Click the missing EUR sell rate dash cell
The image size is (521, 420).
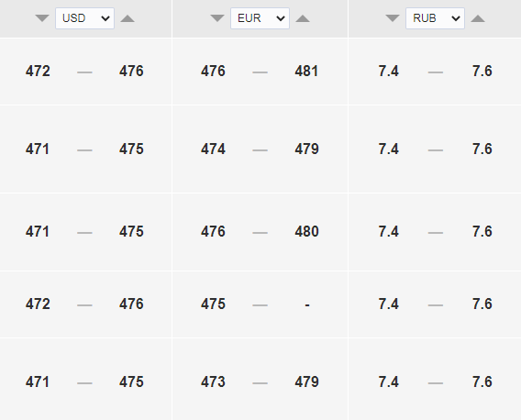click(307, 304)
